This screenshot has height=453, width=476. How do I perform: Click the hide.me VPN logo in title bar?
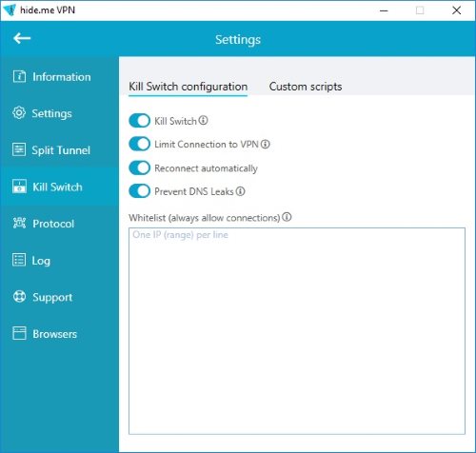click(x=10, y=10)
